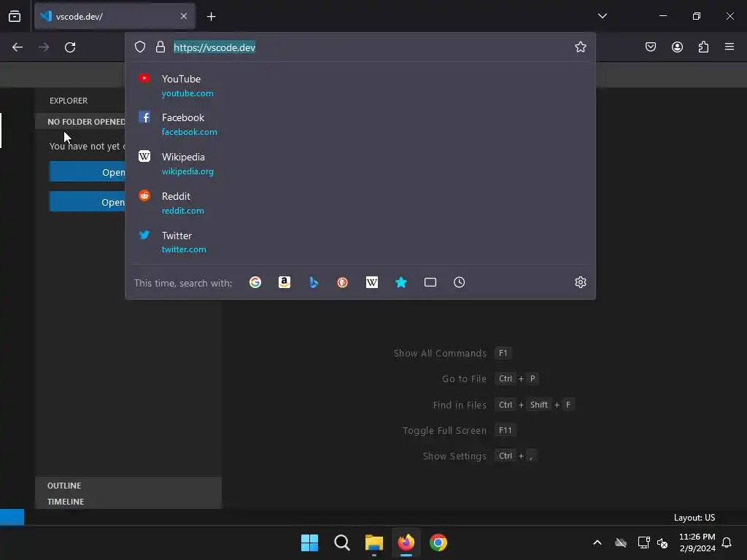Expand the OUTLINE section
Screen dimensions: 747x560
(128, 485)
